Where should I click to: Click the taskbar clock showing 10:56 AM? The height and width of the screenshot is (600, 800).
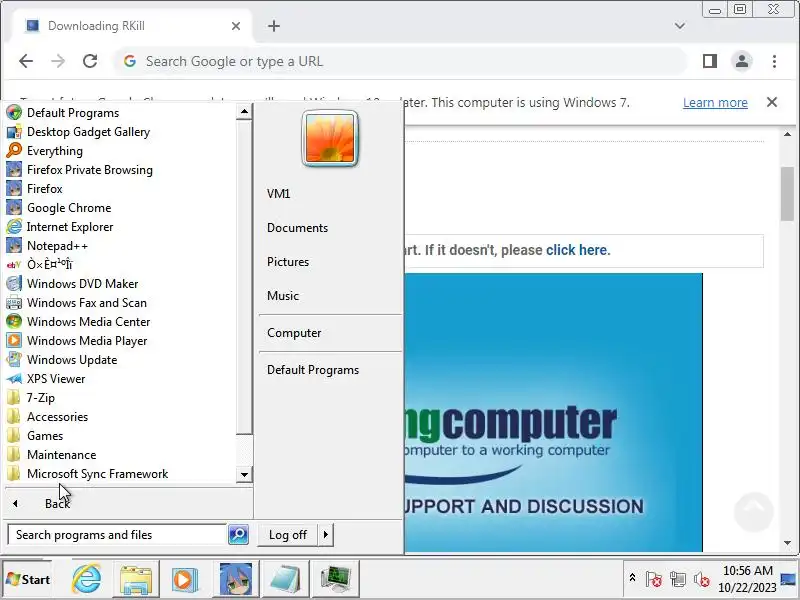click(x=747, y=579)
